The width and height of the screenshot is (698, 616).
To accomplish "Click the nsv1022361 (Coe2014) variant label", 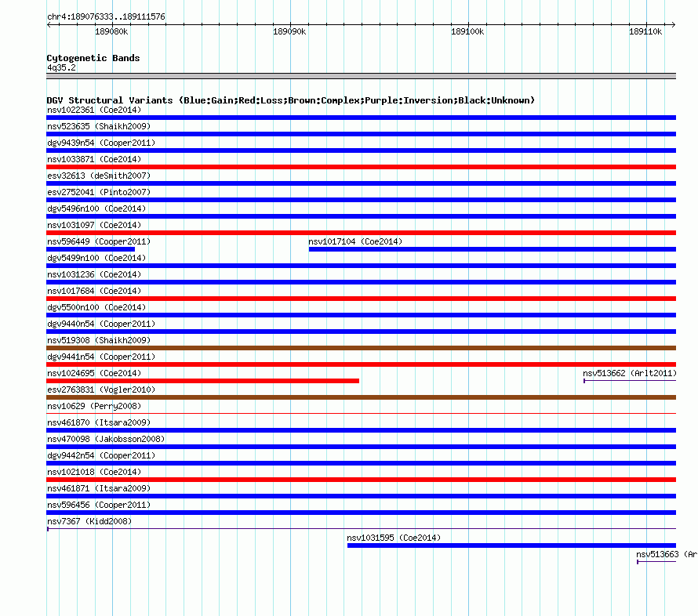I will tap(94, 110).
